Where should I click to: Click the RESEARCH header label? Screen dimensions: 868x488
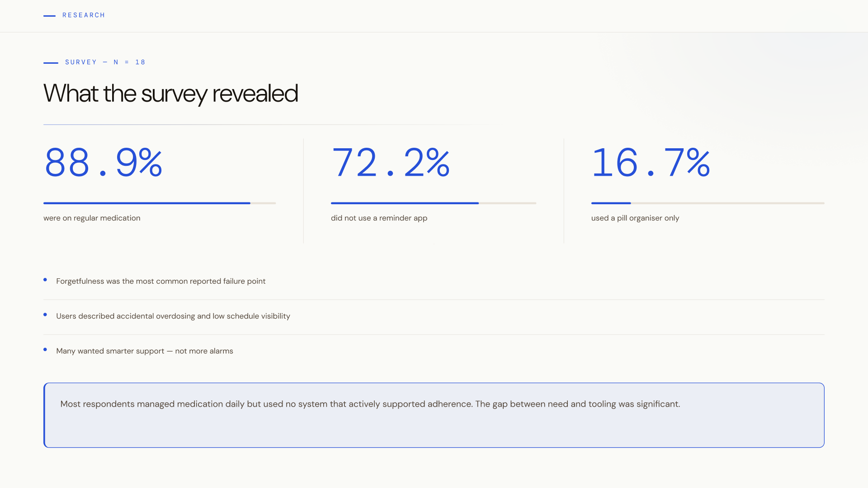[x=84, y=15]
